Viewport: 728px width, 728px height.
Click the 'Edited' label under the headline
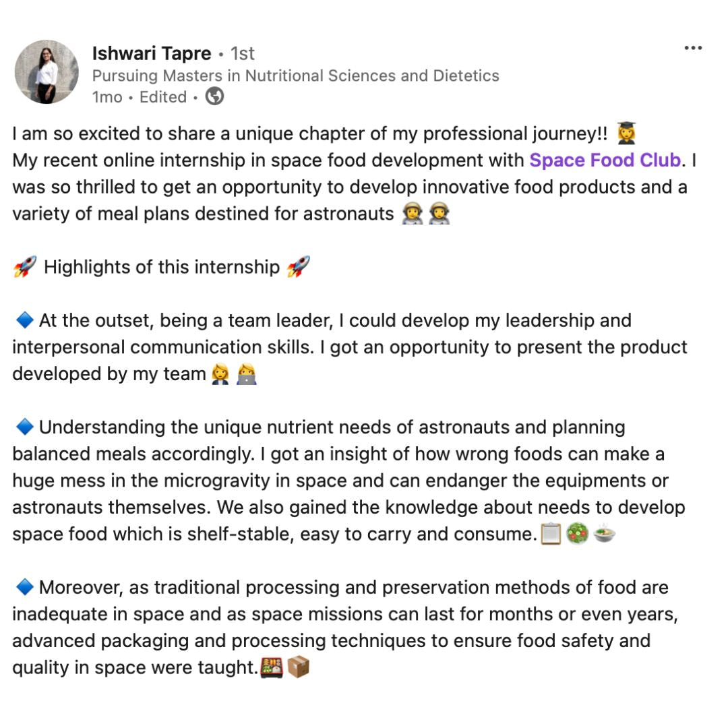pyautogui.click(x=163, y=97)
